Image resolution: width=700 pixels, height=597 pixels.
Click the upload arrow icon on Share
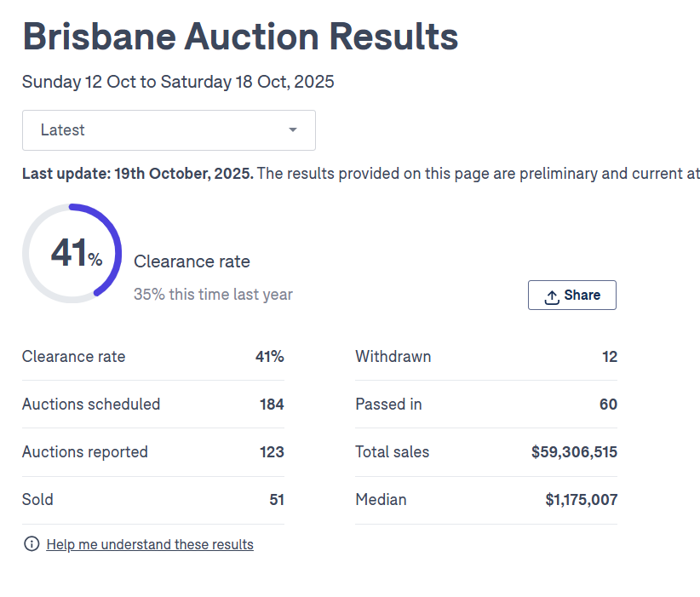click(552, 296)
